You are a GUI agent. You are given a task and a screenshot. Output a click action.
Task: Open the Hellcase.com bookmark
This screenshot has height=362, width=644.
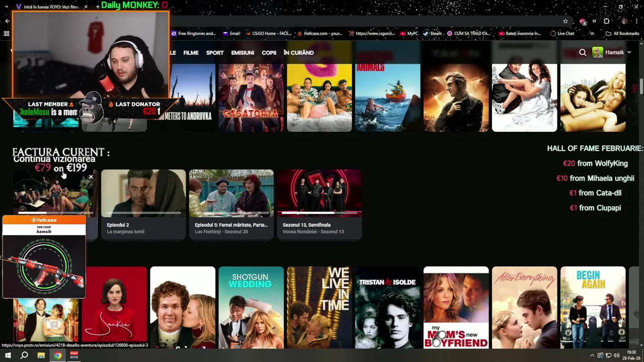319,34
